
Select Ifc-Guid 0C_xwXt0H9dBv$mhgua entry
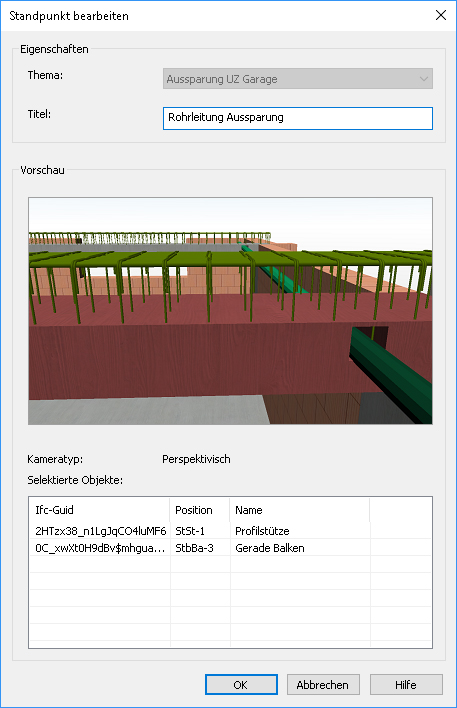coord(100,548)
